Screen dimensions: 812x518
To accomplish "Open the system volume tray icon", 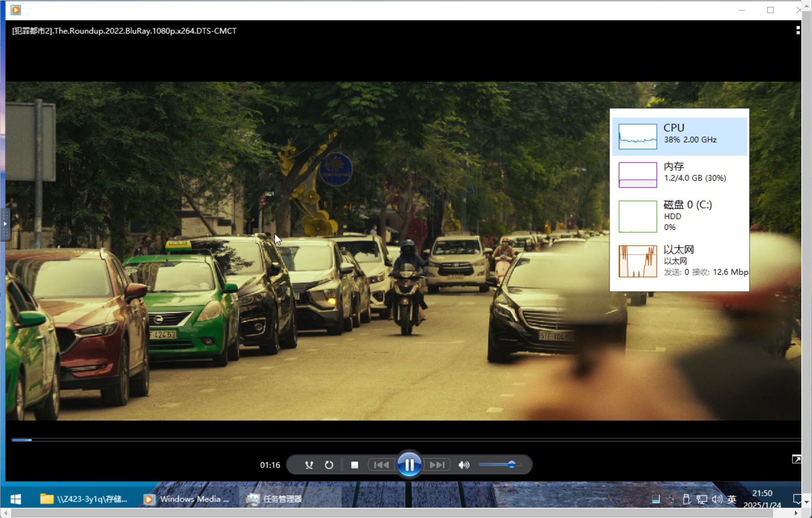I will point(717,499).
